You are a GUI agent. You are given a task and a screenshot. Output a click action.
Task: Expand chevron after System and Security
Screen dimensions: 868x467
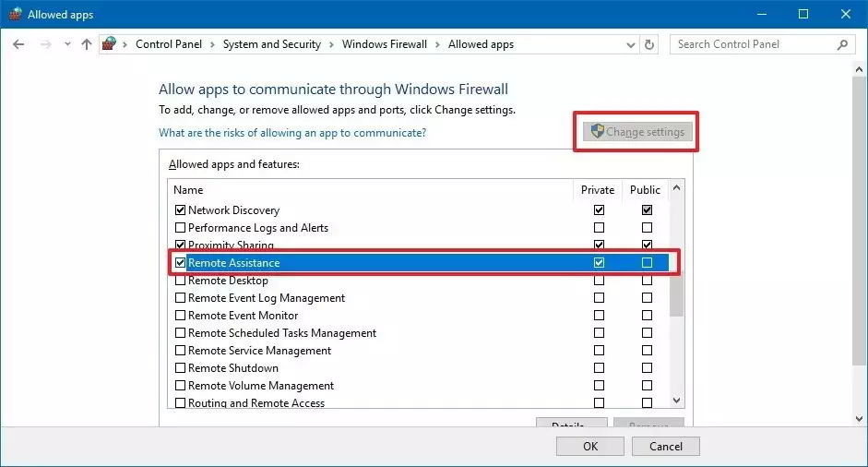click(x=332, y=44)
